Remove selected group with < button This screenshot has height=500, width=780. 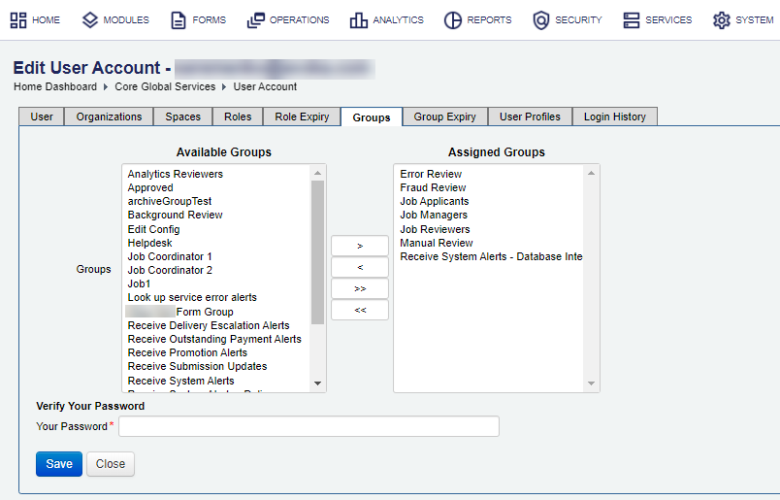(x=360, y=267)
